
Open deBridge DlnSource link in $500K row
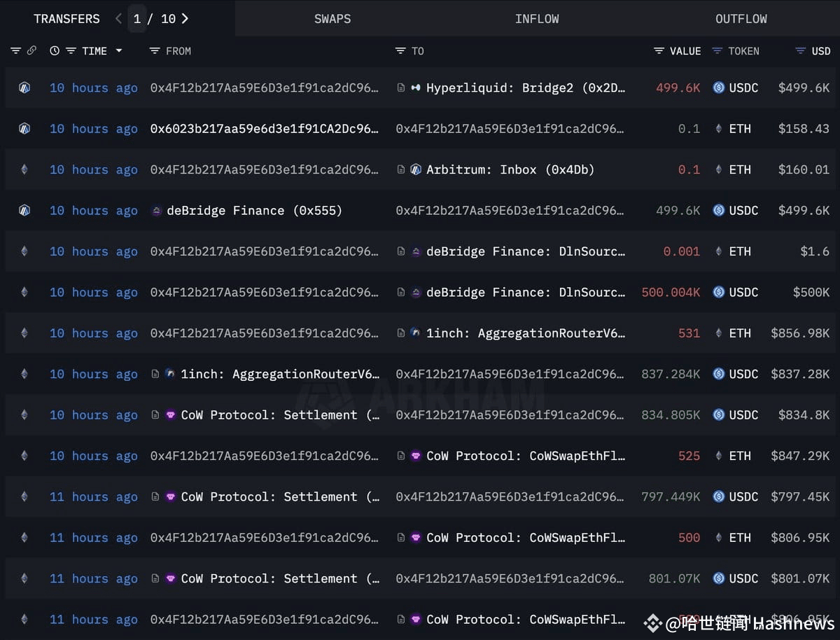click(526, 292)
